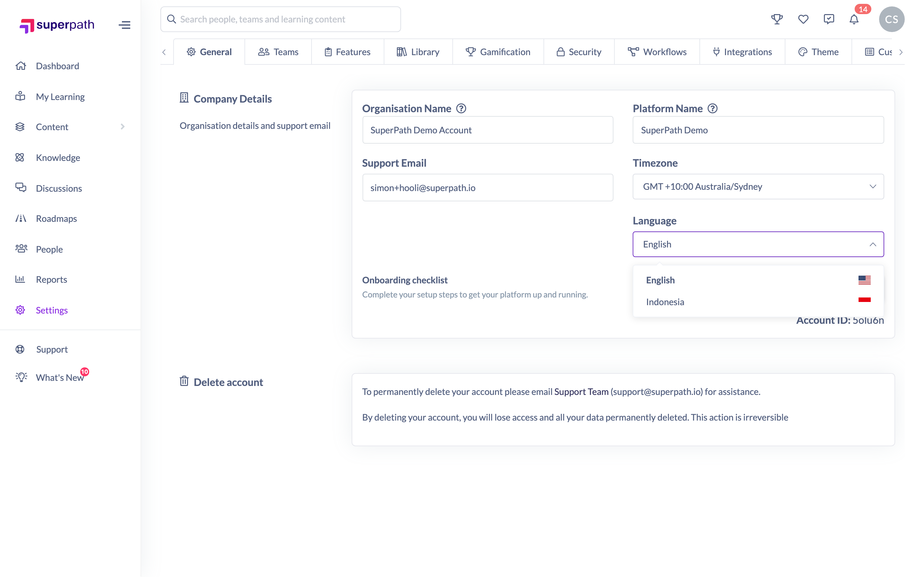Open the Timezone dropdown
924x577 pixels.
pos(758,187)
